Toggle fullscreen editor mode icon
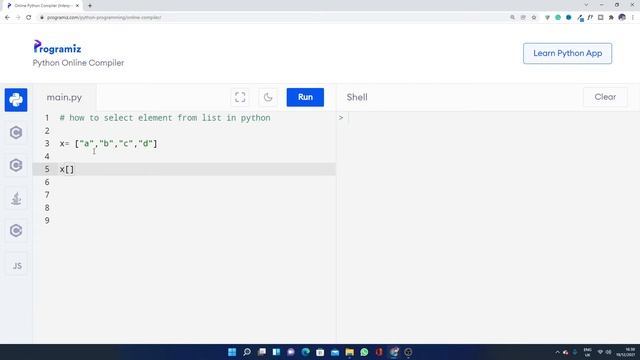 point(240,97)
